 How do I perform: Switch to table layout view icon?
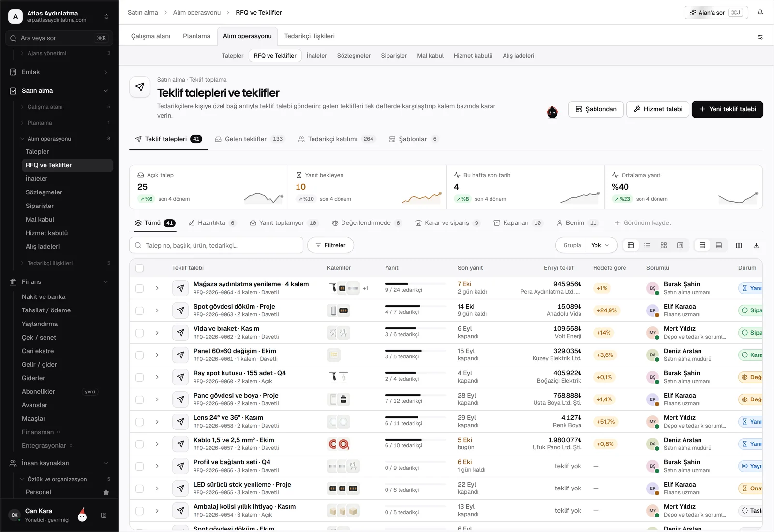(x=631, y=245)
